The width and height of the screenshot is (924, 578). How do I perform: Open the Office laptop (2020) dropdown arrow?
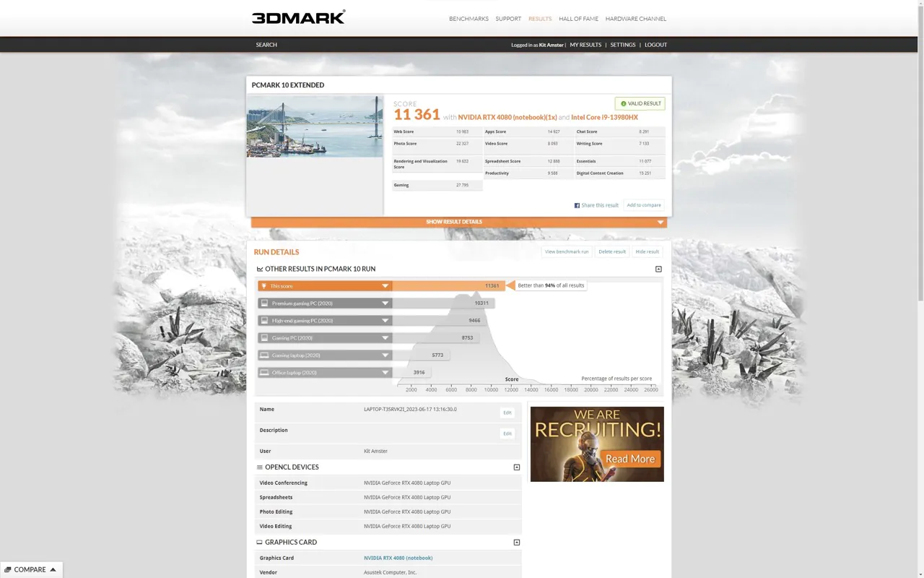click(385, 373)
